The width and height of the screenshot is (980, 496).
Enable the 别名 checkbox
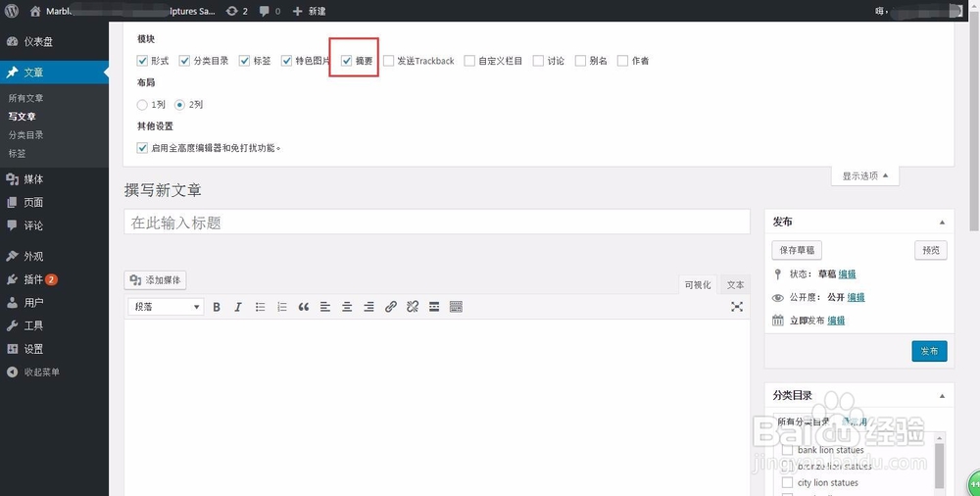point(580,61)
